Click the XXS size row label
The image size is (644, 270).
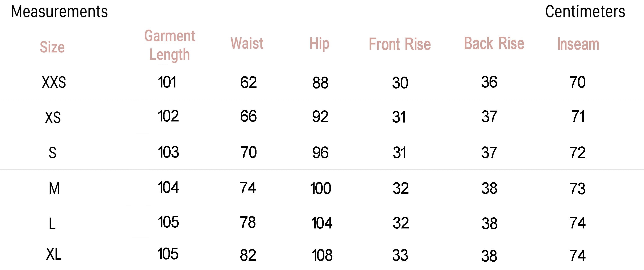[54, 82]
